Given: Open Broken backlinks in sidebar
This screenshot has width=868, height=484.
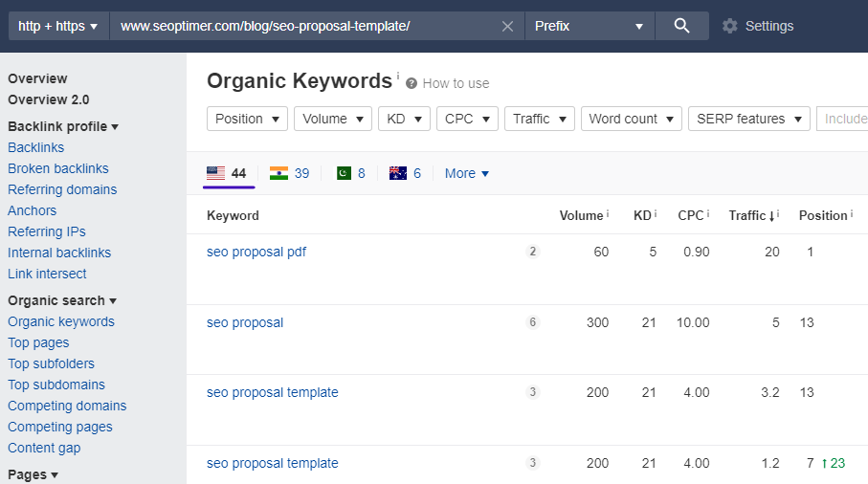Looking at the screenshot, I should tap(58, 168).
